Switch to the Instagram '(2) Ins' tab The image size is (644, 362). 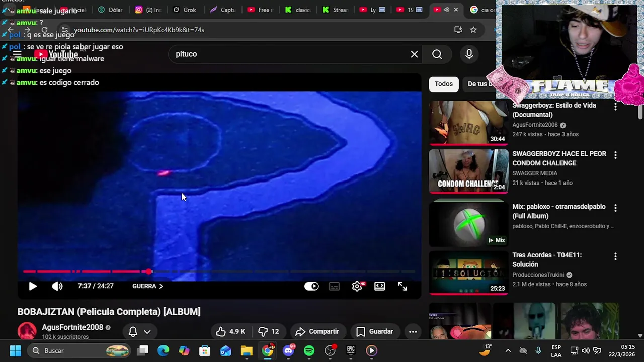(x=148, y=10)
